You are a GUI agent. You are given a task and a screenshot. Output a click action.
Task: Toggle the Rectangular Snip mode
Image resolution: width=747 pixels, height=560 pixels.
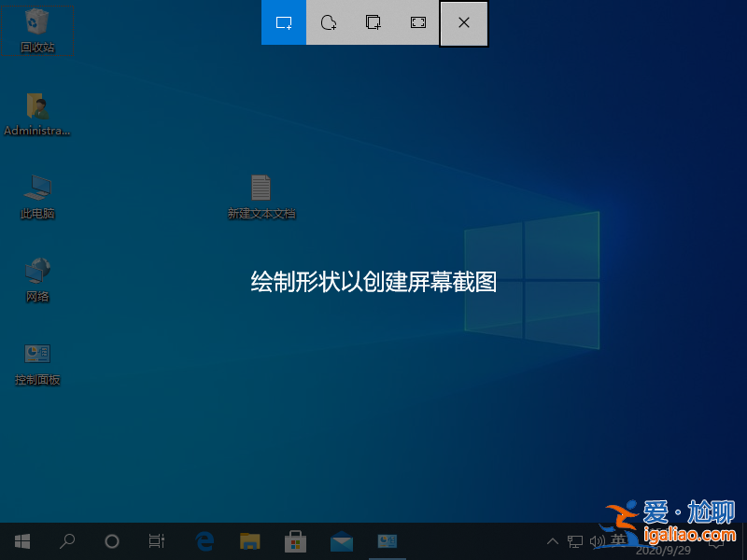click(283, 23)
